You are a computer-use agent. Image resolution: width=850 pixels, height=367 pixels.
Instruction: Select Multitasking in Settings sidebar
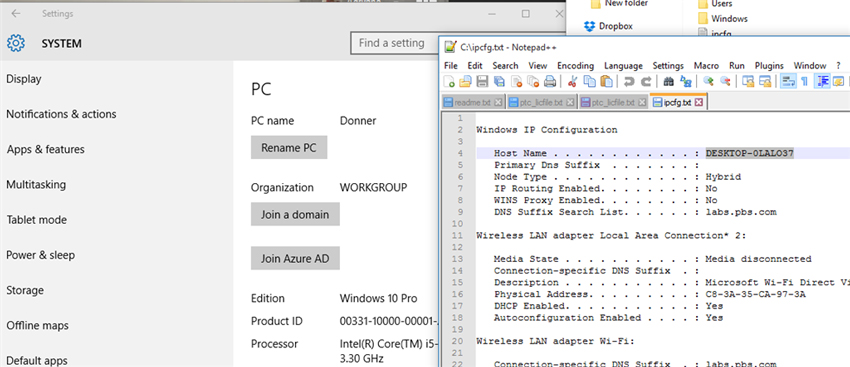(36, 185)
